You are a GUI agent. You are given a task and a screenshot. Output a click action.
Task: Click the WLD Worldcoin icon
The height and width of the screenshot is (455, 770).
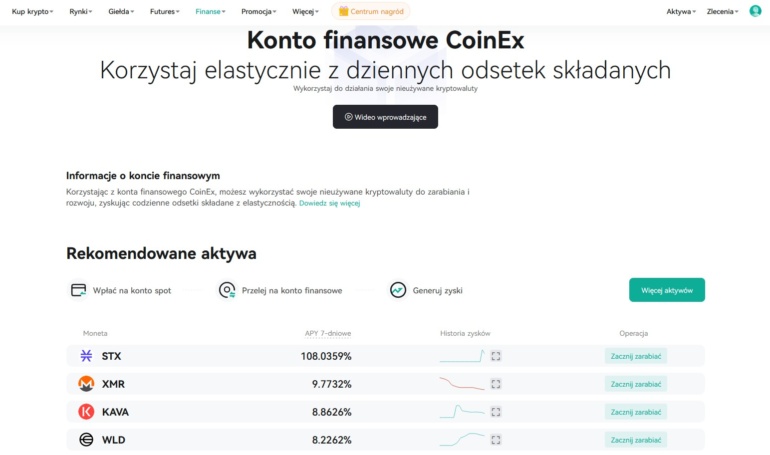(x=86, y=440)
